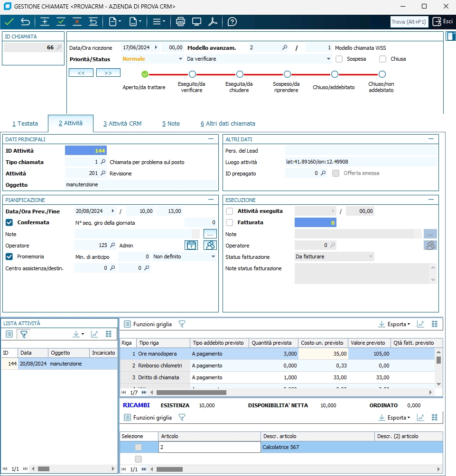Tick the Attività eseguita checkbox
456x476 pixels.
click(230, 211)
